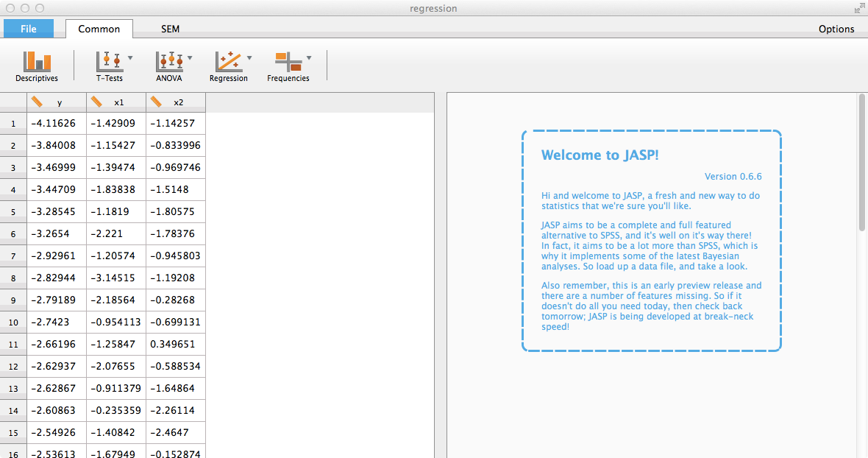
Task: Click the cell with value -1.42909
Action: click(116, 124)
